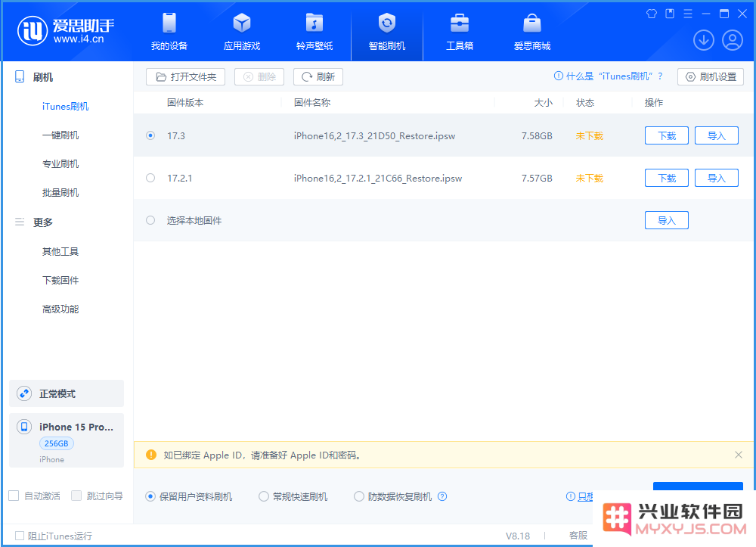756x547 pixels.
Task: Enable 跳过向导 checkbox
Action: point(76,496)
